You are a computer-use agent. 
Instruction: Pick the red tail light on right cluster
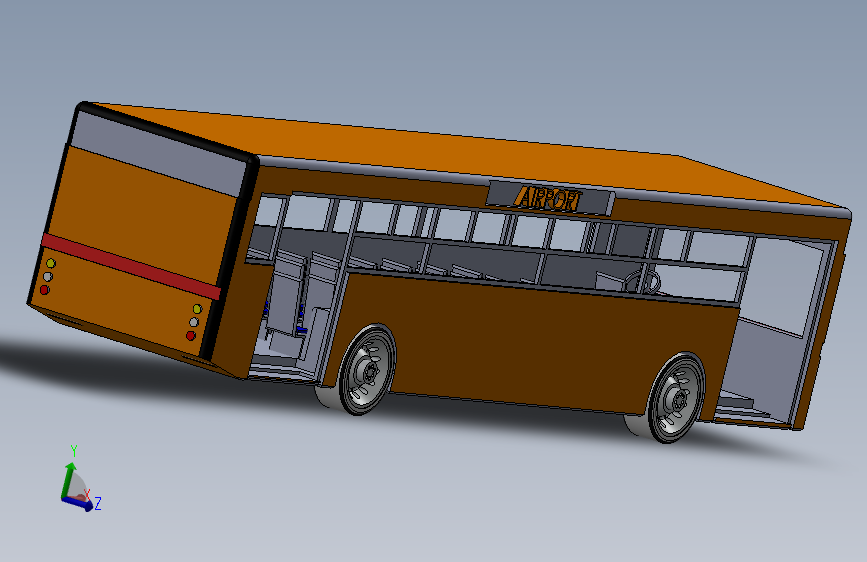pos(191,335)
